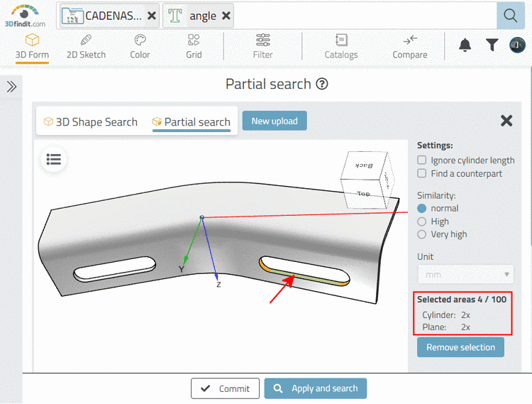Select the 3D Form search mode

click(32, 47)
